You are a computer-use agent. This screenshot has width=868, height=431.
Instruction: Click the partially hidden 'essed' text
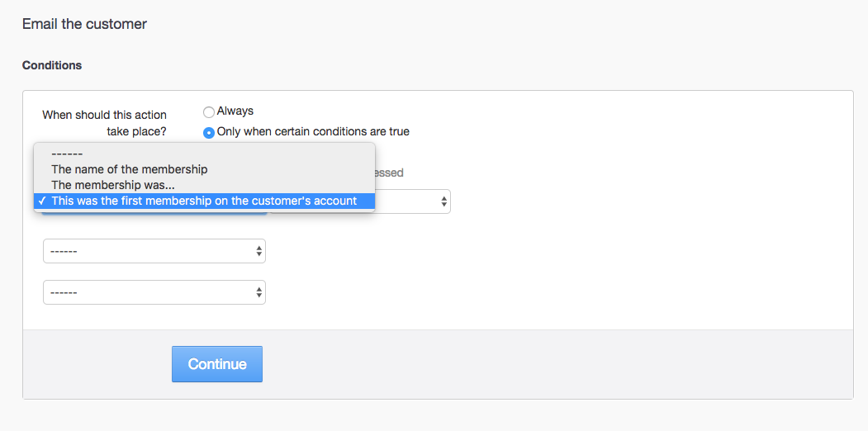pyautogui.click(x=389, y=173)
